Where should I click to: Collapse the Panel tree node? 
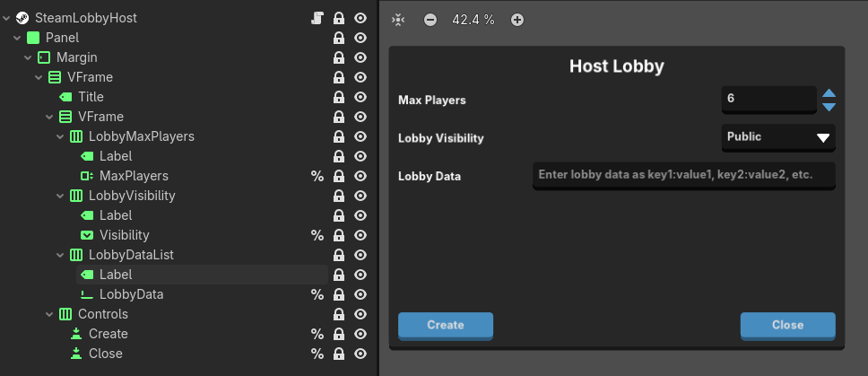17,38
